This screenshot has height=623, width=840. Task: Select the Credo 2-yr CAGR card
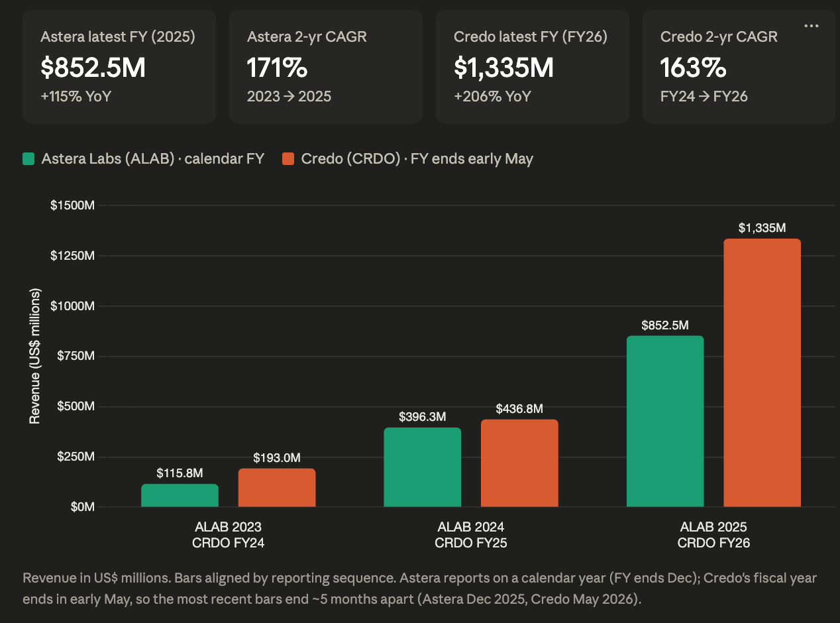[x=739, y=66]
